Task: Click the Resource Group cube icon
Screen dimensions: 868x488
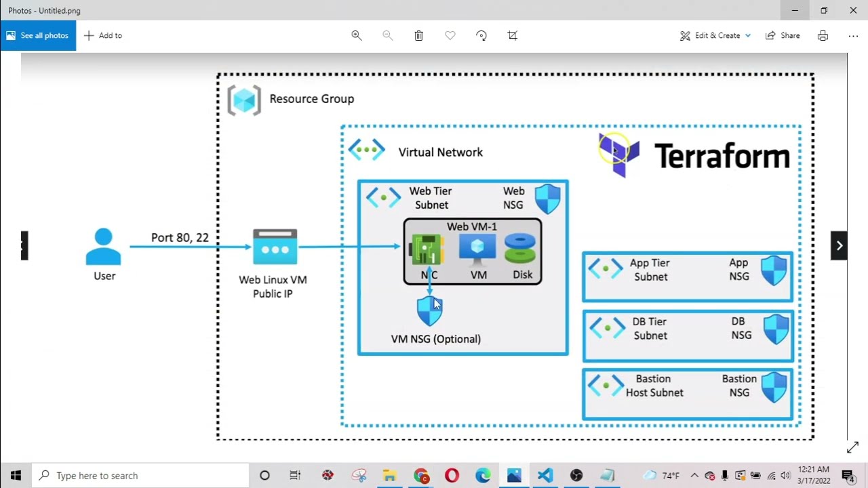Action: point(244,100)
